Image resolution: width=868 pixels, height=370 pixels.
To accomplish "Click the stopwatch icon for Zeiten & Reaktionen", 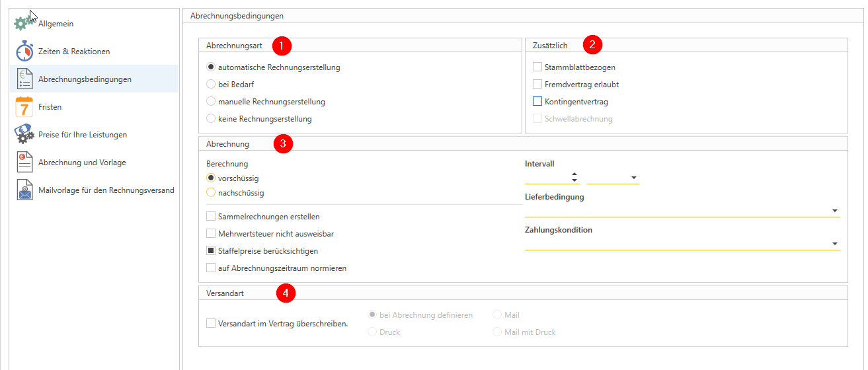I will [x=24, y=52].
